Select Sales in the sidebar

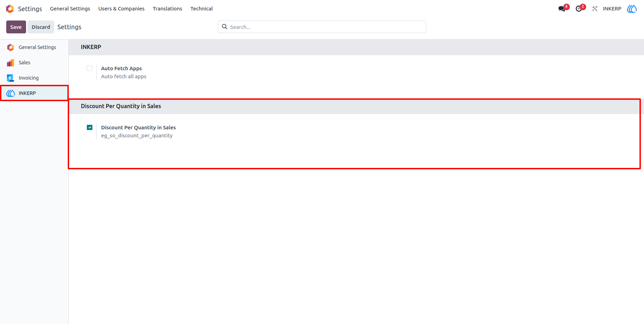[x=34, y=63]
